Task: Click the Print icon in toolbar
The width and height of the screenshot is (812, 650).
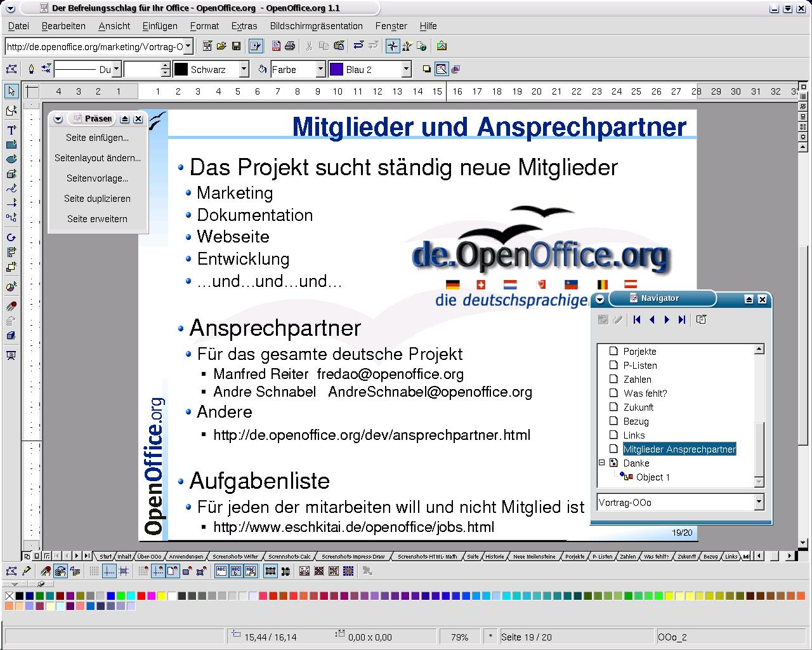Action: pos(290,46)
